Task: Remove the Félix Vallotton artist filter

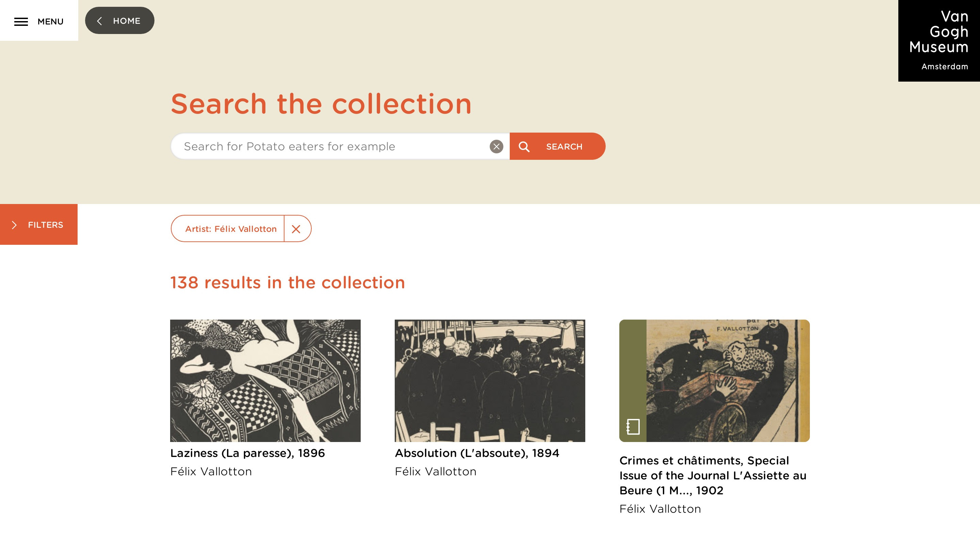Action: pos(296,229)
